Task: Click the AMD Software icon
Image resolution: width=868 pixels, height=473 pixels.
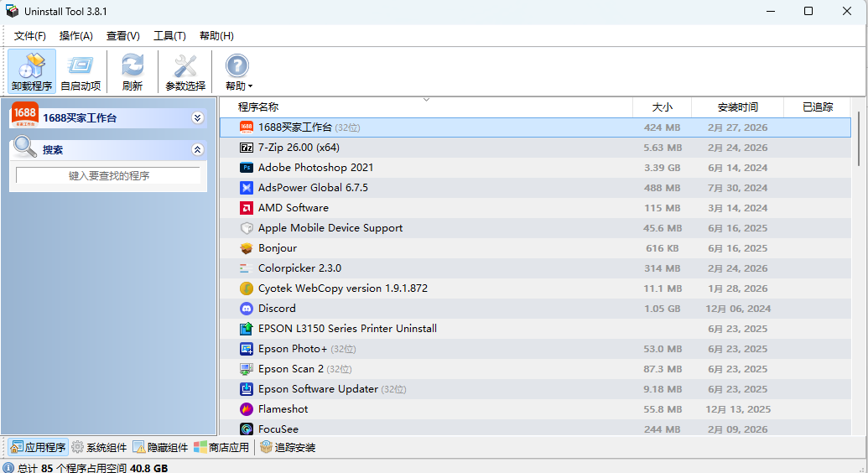Action: point(247,208)
